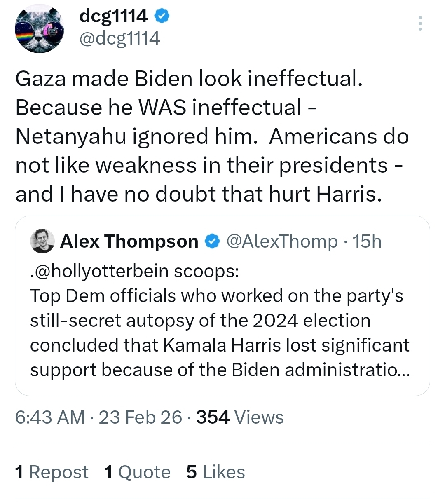Image resolution: width=445 pixels, height=504 pixels.
Task: View the 354 Views count
Action: [240, 417]
